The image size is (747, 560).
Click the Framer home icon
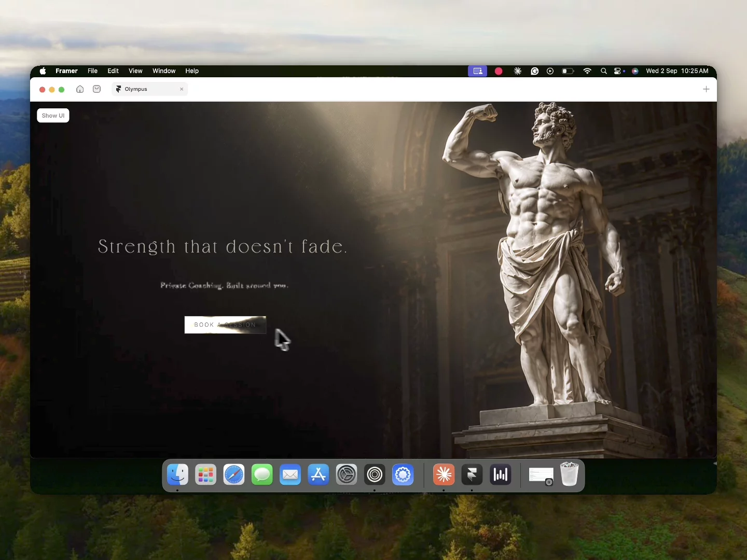tap(80, 89)
